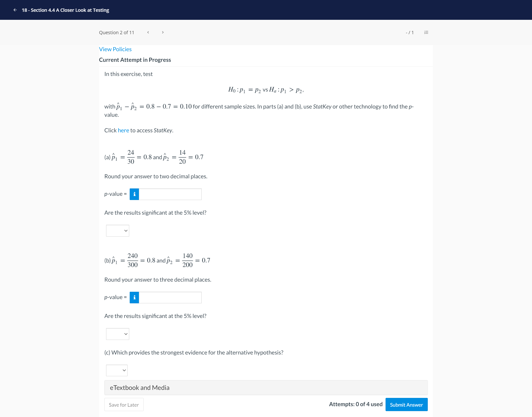Expand eTextbook and Media section
532x417 pixels.
tap(266, 388)
